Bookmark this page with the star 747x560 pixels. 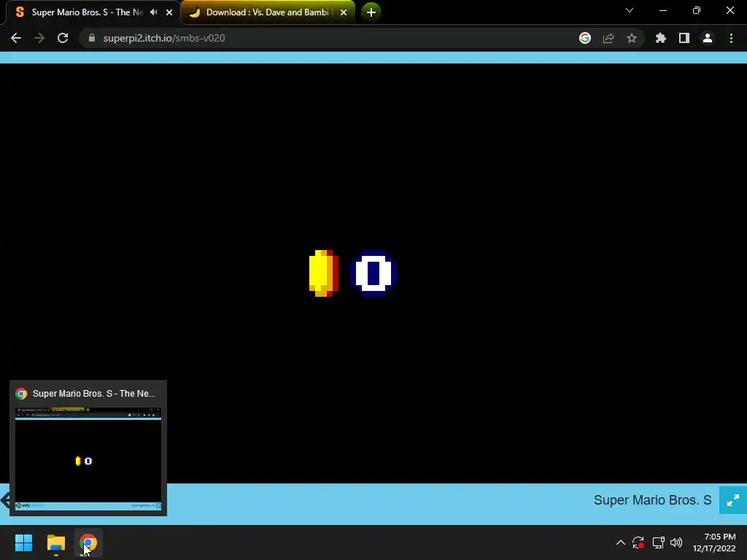[632, 38]
